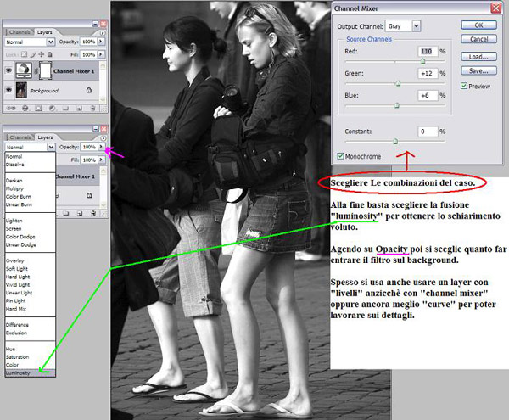Screen dimensions: 509x420
Task: Click the delete layer trash icon
Action: (x=92, y=108)
